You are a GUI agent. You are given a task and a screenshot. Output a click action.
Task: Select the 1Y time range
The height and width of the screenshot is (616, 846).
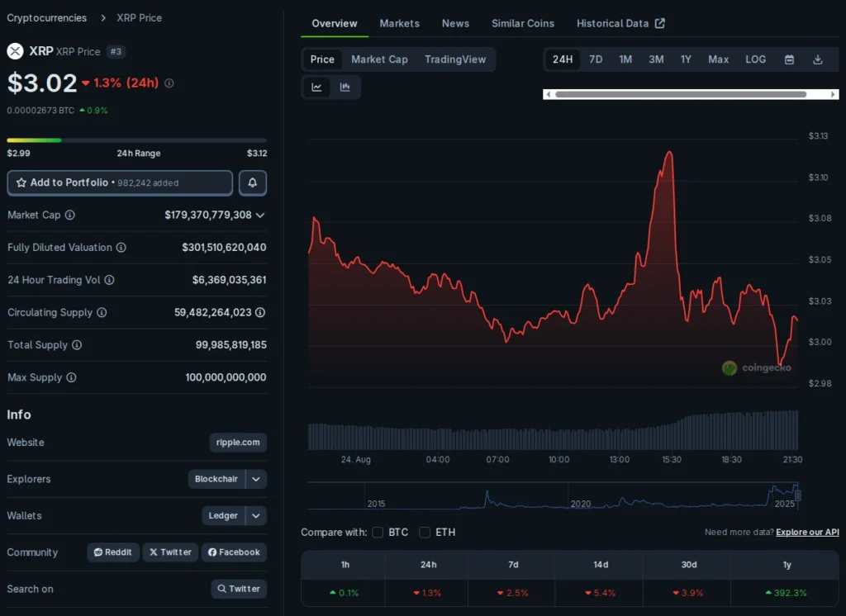686,59
